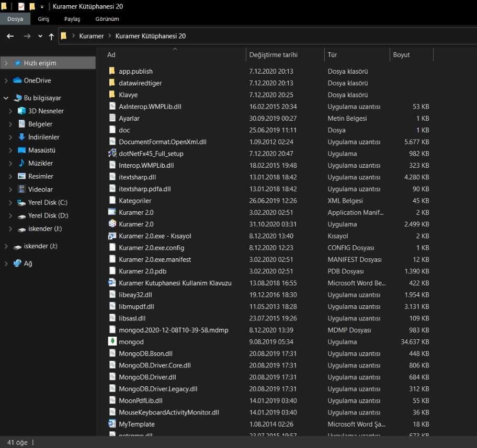
Task: Select Resimler in the navigation pane
Action: pyautogui.click(x=40, y=176)
